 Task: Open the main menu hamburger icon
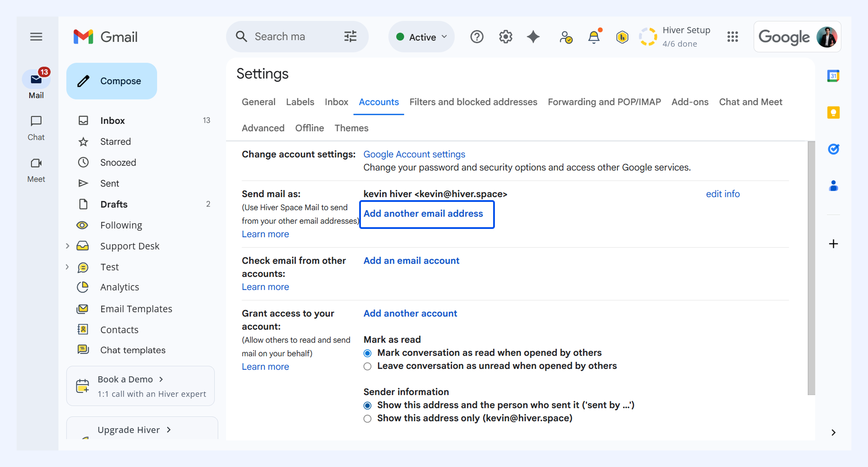pyautogui.click(x=36, y=37)
